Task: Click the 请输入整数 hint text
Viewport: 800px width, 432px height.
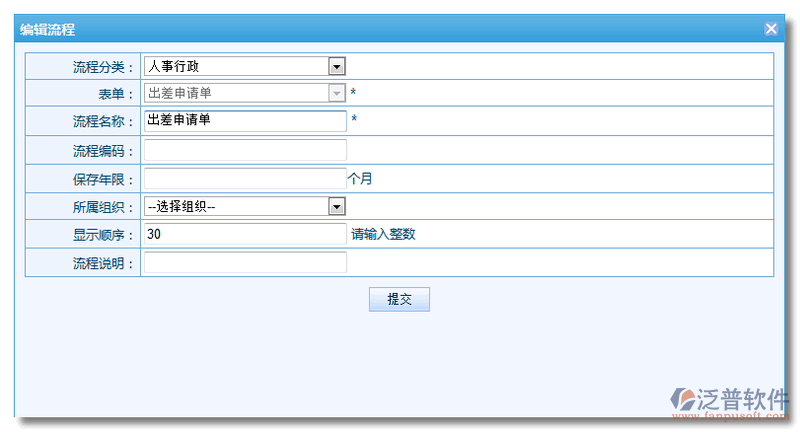Action: point(383,234)
